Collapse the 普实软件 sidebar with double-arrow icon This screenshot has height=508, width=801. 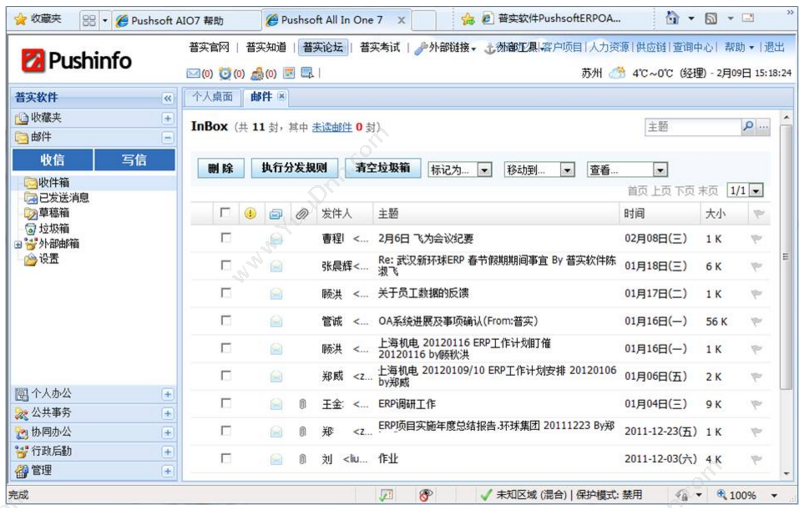[168, 98]
